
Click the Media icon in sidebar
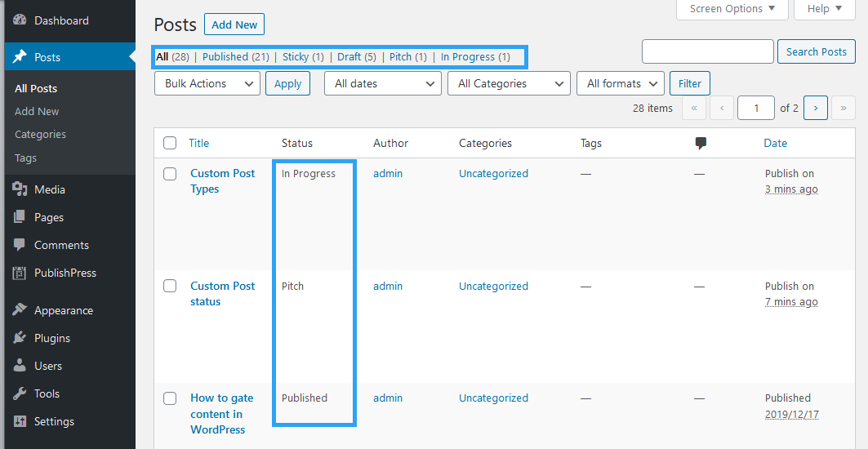(x=20, y=189)
